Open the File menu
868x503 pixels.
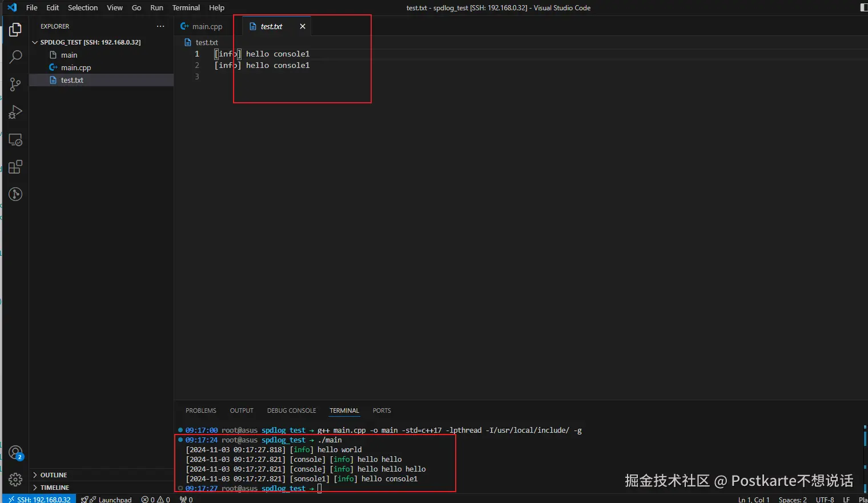pos(32,7)
